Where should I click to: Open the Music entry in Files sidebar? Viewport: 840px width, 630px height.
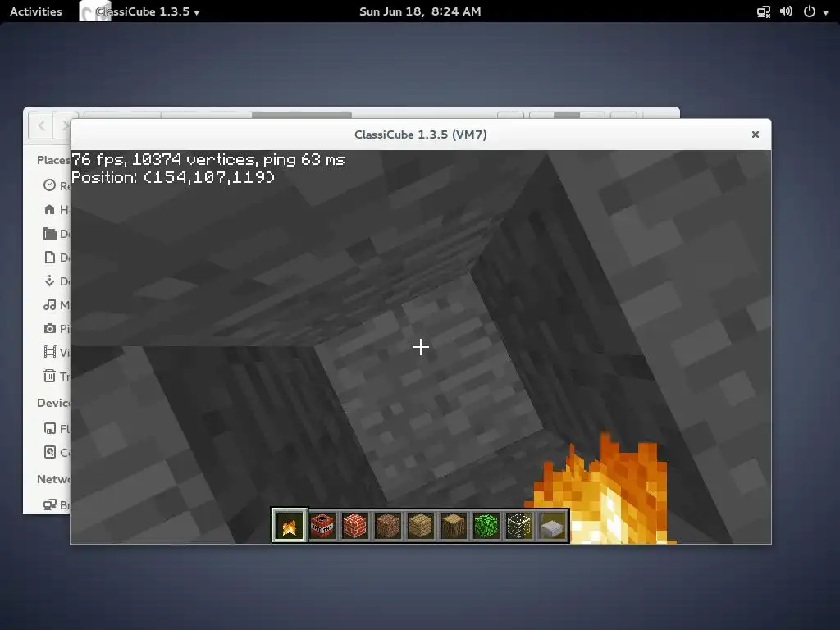(x=56, y=305)
